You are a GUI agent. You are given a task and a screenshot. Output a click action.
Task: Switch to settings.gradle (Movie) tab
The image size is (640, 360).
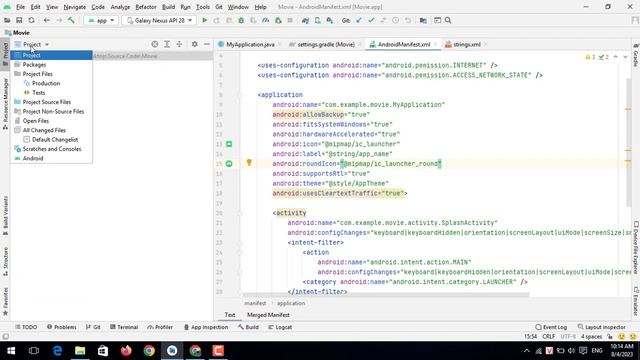(326, 44)
